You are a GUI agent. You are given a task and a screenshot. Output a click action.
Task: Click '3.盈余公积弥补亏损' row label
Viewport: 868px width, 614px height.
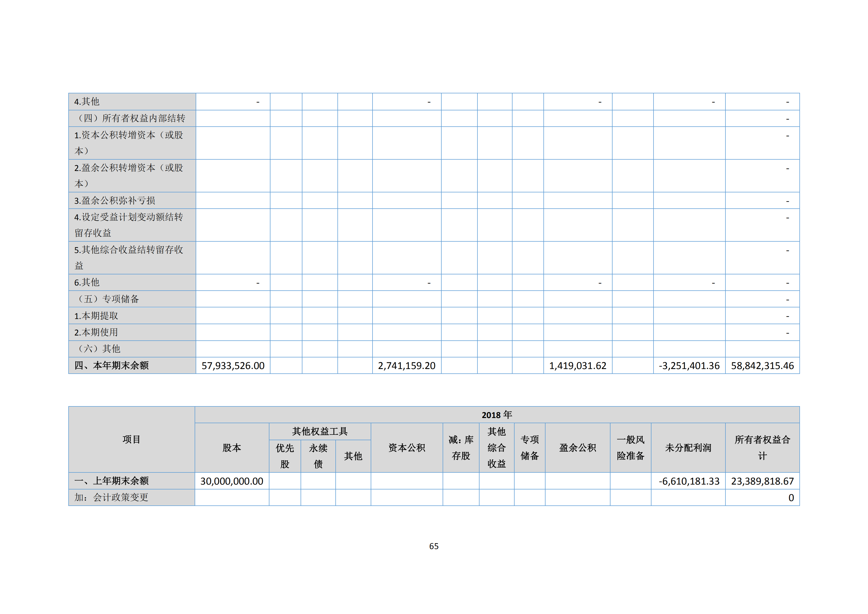click(x=114, y=200)
